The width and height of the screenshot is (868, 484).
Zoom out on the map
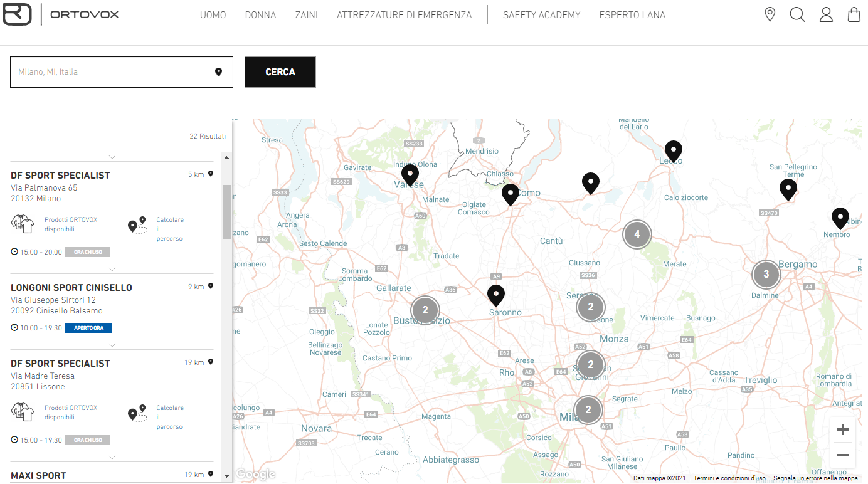point(843,455)
